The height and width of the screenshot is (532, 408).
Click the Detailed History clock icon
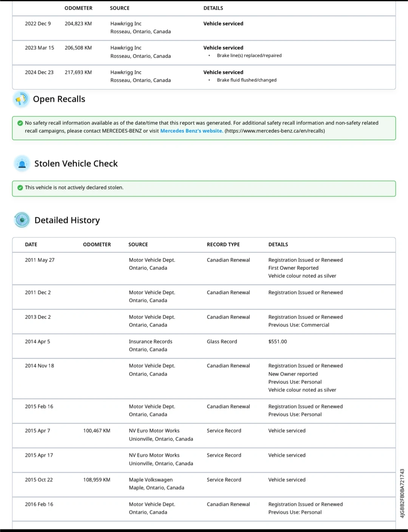(22, 220)
